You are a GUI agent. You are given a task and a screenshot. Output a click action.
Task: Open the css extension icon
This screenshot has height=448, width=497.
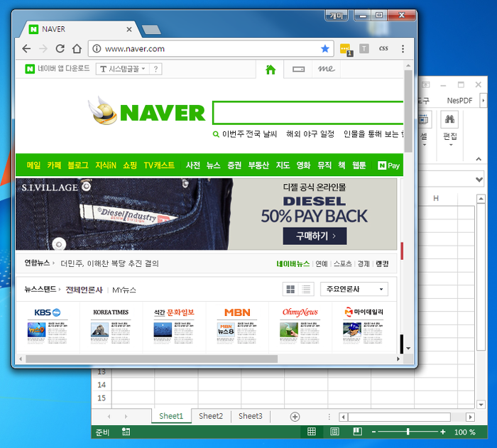coord(383,48)
